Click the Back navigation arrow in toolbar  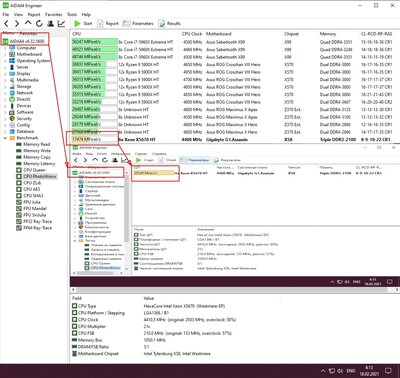(6, 23)
